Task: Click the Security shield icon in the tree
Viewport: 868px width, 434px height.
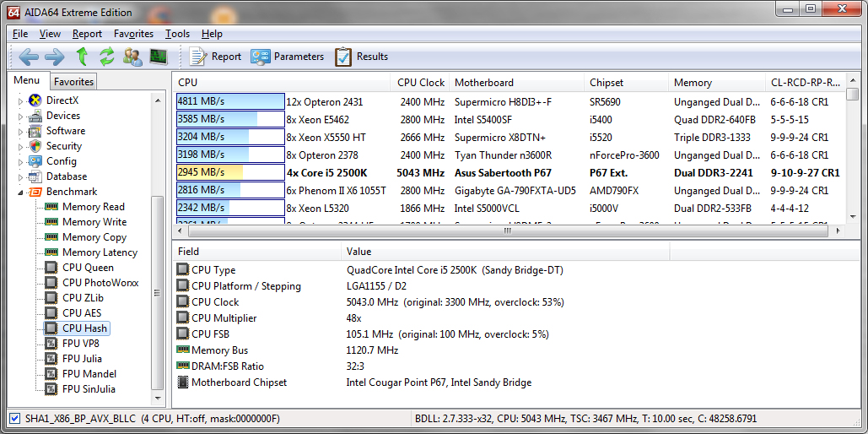Action: pos(35,146)
